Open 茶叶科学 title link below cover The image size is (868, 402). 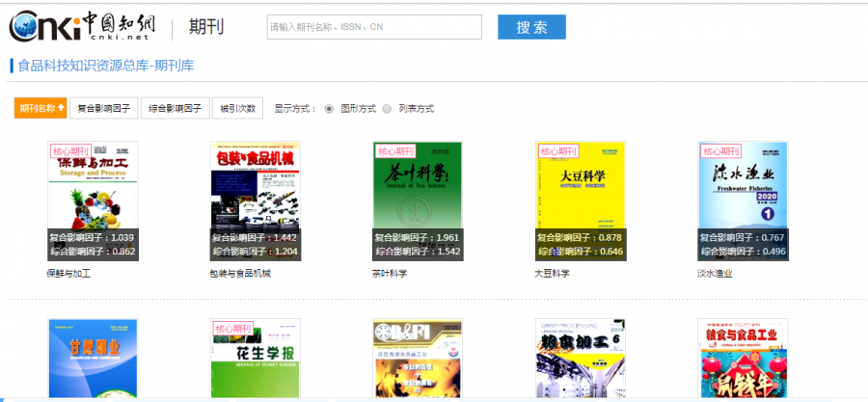coord(390,274)
